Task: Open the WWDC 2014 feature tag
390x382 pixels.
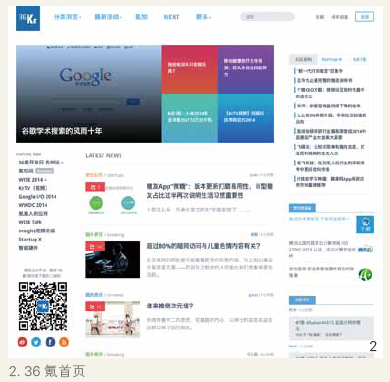Action: (x=33, y=205)
